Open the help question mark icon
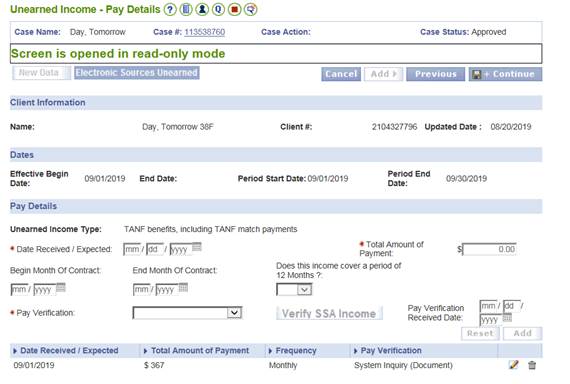This screenshot has height=384, width=570. click(170, 9)
